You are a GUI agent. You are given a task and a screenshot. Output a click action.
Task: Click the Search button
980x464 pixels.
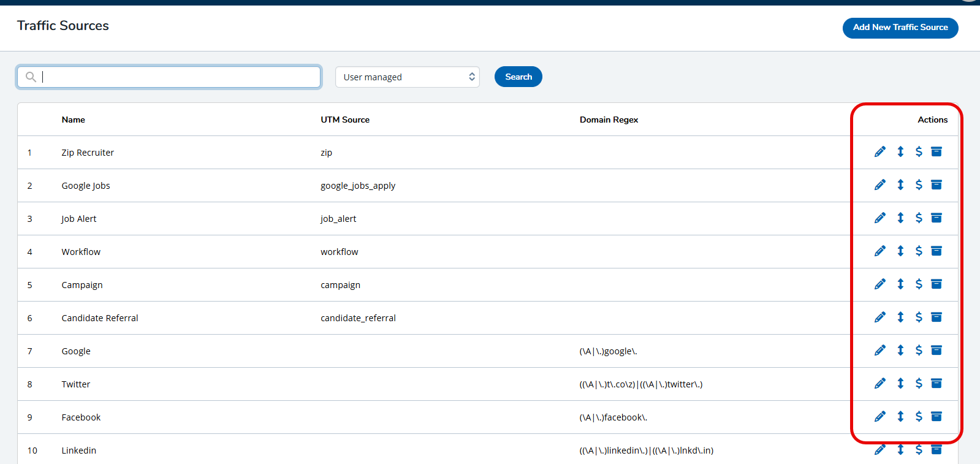pyautogui.click(x=518, y=77)
